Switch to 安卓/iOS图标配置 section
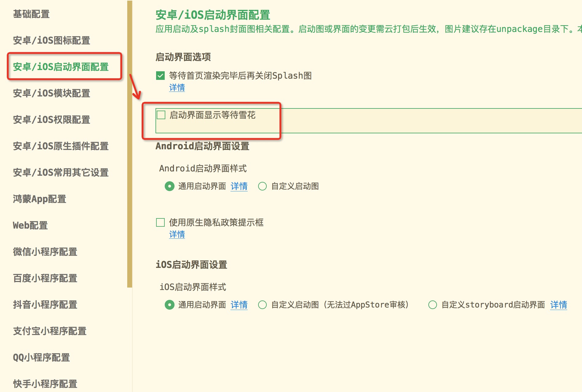The image size is (582, 392). (52, 41)
